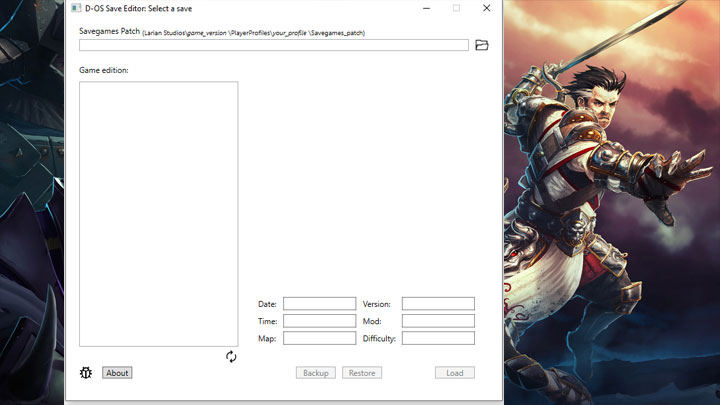This screenshot has height=405, width=720.
Task: Click the Larian Studios path hint text
Action: click(253, 33)
